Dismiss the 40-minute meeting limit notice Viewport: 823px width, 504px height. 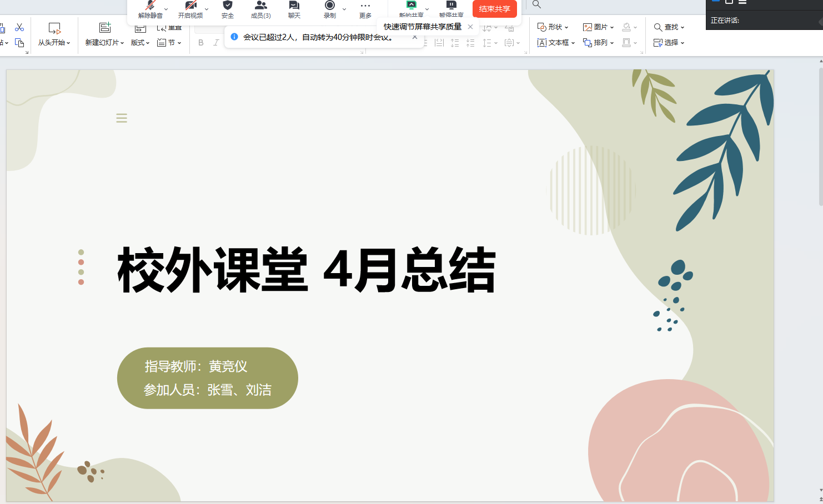pos(415,37)
